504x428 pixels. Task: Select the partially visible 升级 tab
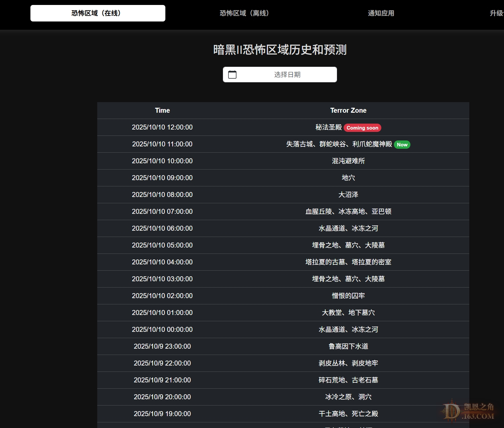pyautogui.click(x=496, y=13)
